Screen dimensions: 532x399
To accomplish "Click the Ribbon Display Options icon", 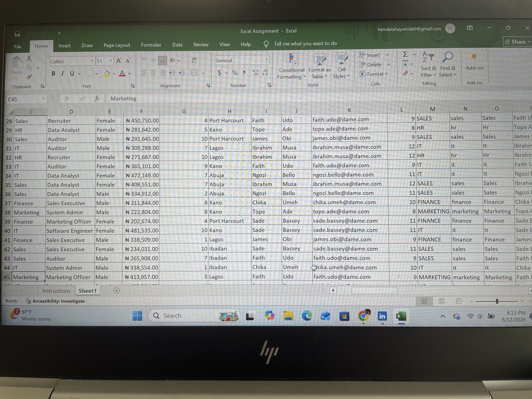I will [469, 28].
